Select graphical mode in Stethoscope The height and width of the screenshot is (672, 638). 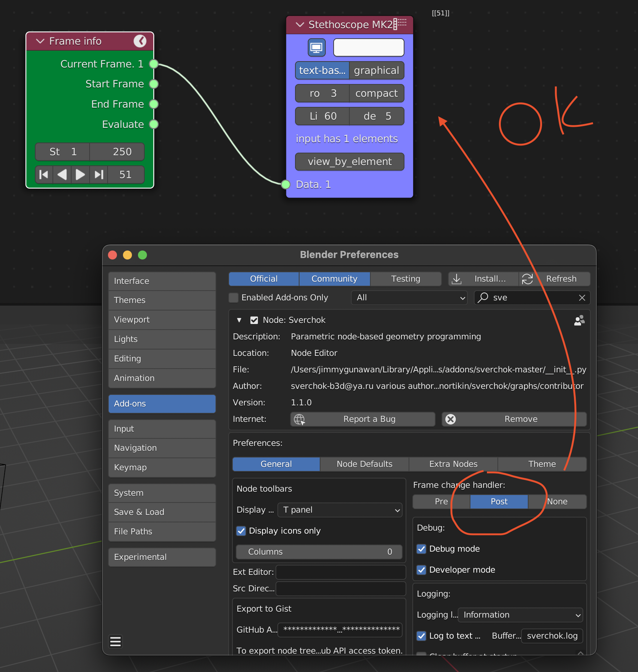(x=377, y=70)
